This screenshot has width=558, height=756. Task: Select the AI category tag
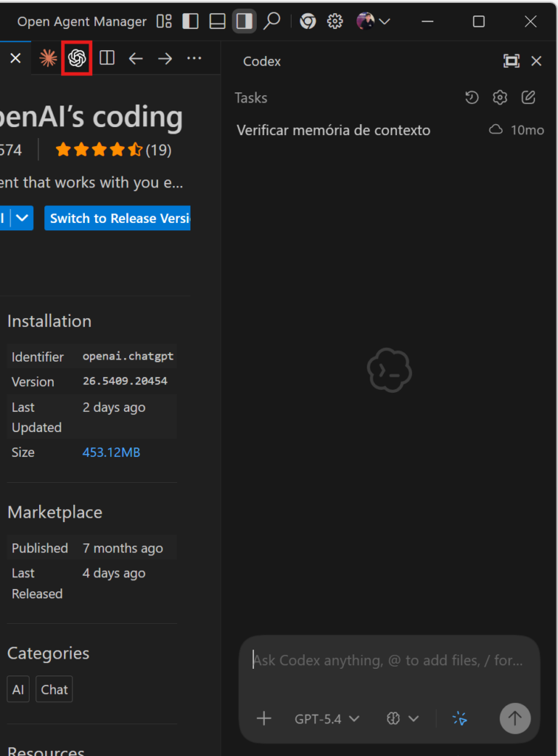pos(18,690)
